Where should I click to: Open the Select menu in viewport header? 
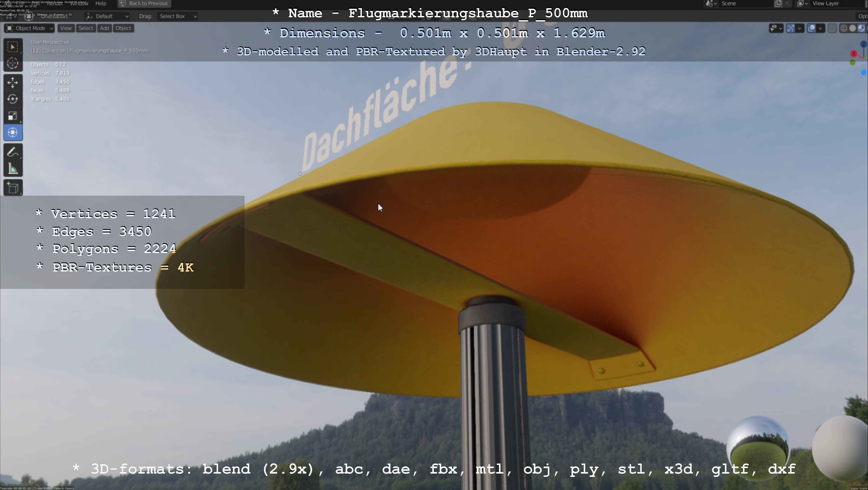86,28
